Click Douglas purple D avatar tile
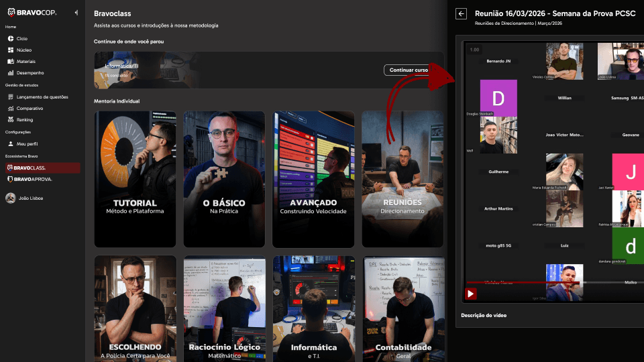The width and height of the screenshot is (644, 362). pyautogui.click(x=498, y=98)
